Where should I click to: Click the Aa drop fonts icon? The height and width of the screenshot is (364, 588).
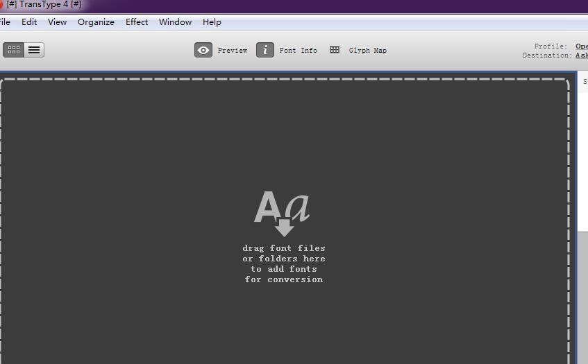[283, 214]
